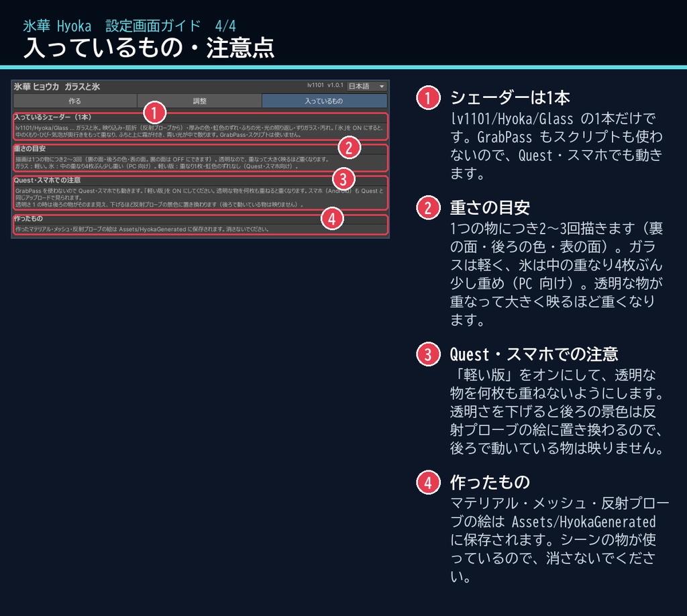687x616 pixels.
Task: Click the guide heading 作ったもの on the right
Action: pyautogui.click(x=490, y=482)
